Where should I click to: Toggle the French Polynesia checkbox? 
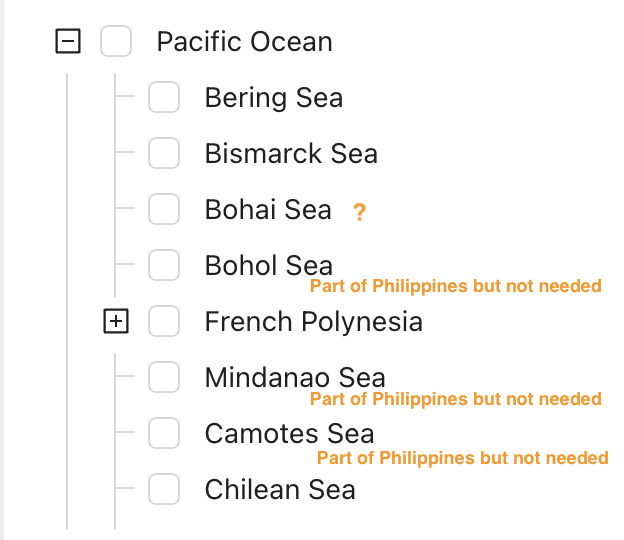[164, 322]
